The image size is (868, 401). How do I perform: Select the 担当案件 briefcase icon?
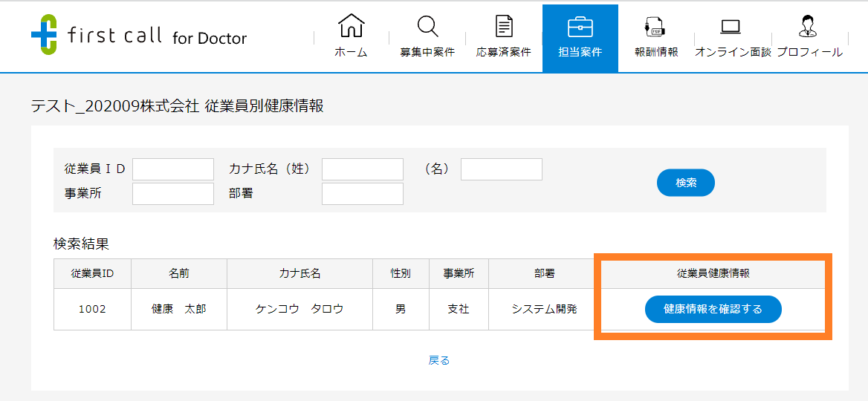point(580,26)
